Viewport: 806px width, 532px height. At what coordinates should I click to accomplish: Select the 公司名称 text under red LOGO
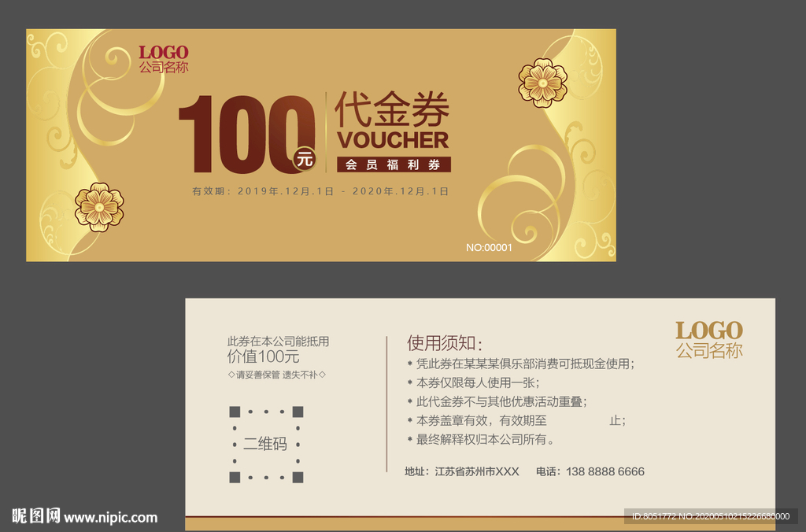164,68
